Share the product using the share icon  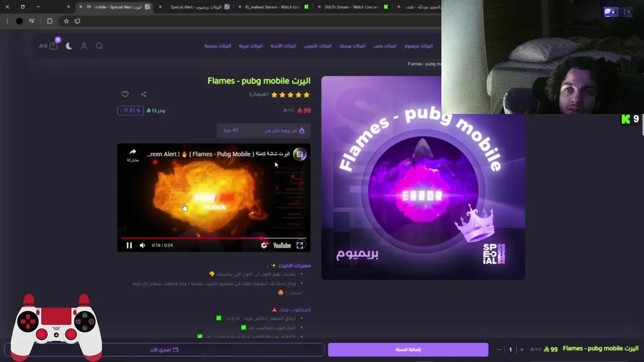(x=143, y=94)
